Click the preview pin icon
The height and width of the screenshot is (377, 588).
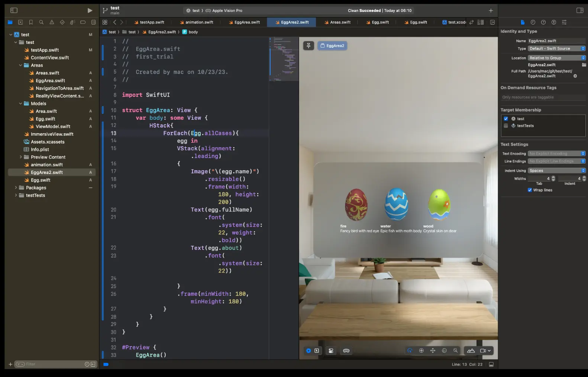[x=308, y=46]
